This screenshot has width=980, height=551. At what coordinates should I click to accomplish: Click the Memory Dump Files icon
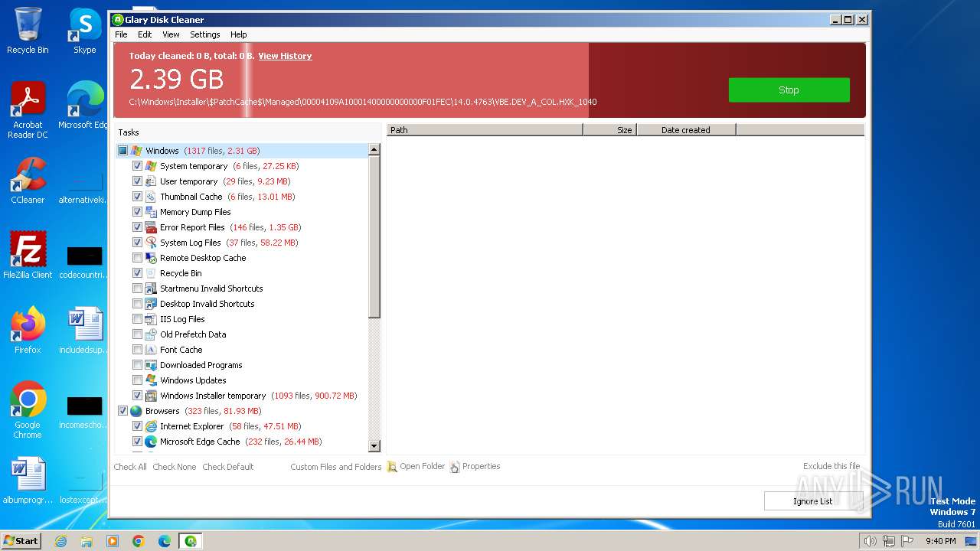click(x=151, y=212)
